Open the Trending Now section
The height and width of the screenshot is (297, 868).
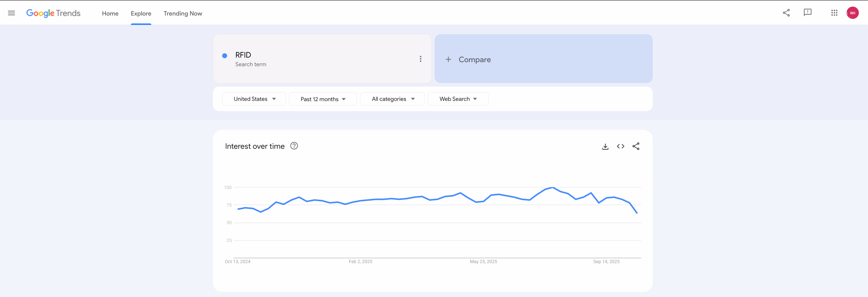point(182,13)
